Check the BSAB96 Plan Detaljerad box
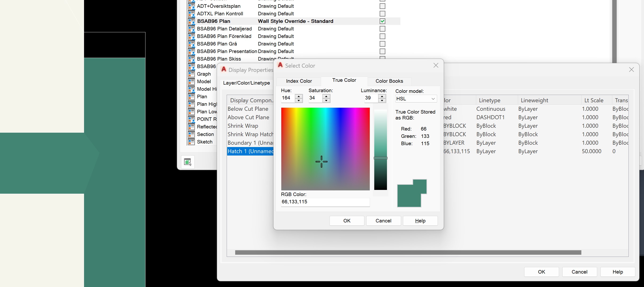The image size is (644, 287). [x=382, y=29]
